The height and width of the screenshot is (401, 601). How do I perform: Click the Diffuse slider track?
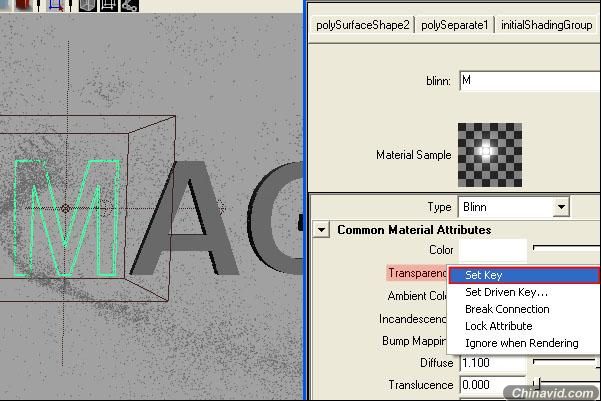tap(567, 362)
